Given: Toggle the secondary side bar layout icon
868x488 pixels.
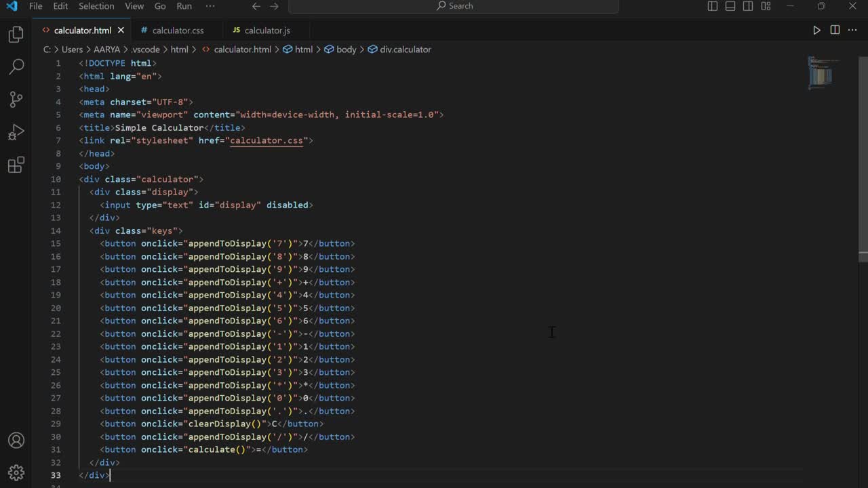Looking at the screenshot, I should point(748,6).
